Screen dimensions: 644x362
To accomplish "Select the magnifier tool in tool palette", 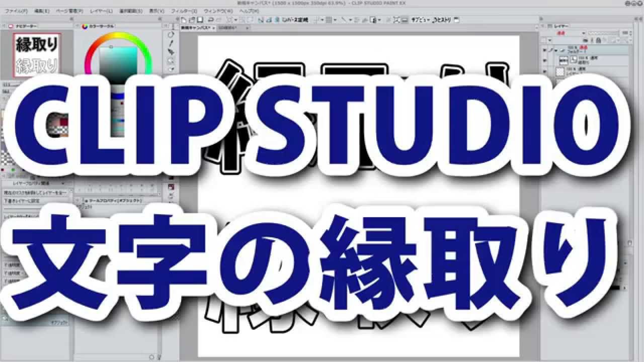I will pos(171,60).
